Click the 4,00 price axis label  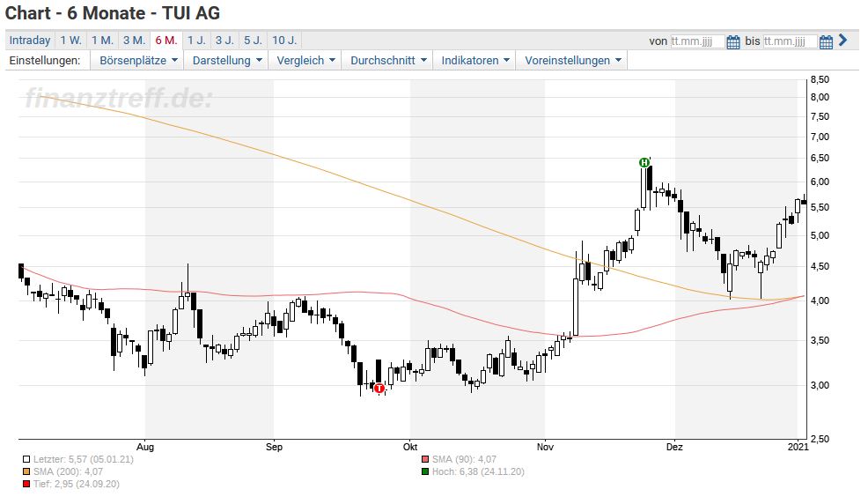pyautogui.click(x=820, y=300)
